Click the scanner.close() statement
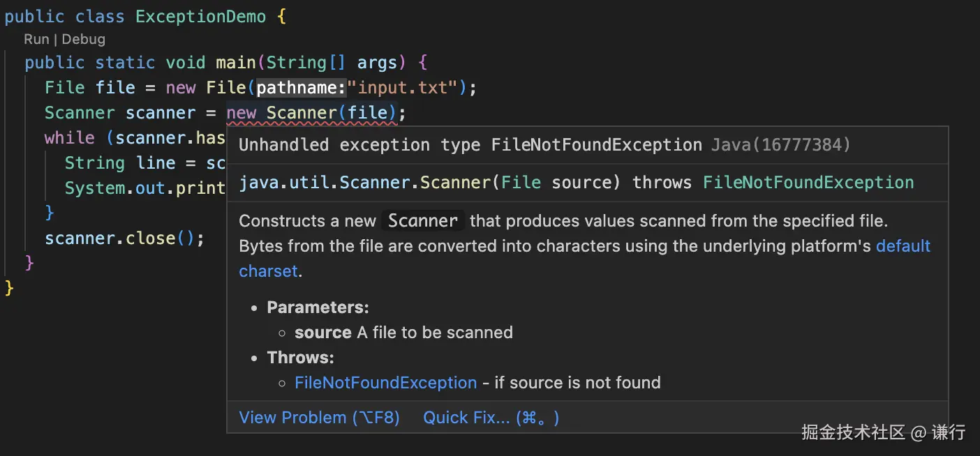 [124, 238]
